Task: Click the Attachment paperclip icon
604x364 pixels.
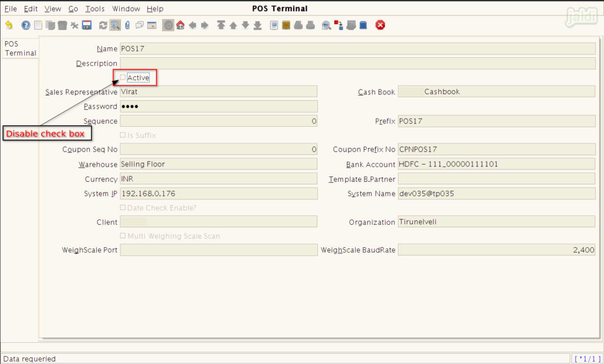Action: click(127, 25)
